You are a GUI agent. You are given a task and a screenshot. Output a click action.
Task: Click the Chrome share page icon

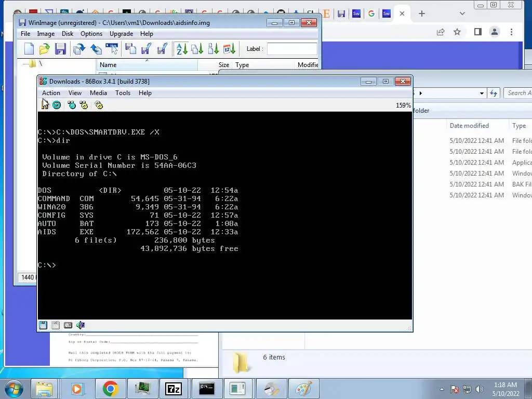click(441, 32)
